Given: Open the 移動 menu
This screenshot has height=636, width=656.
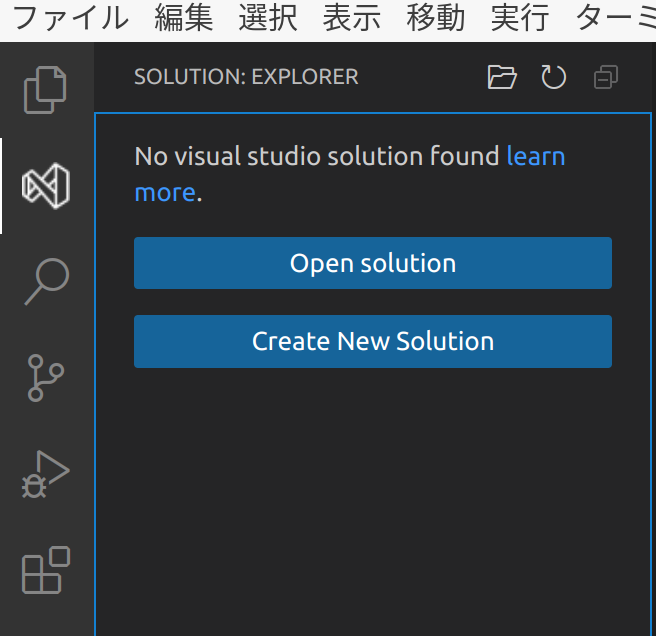Looking at the screenshot, I should [x=436, y=19].
